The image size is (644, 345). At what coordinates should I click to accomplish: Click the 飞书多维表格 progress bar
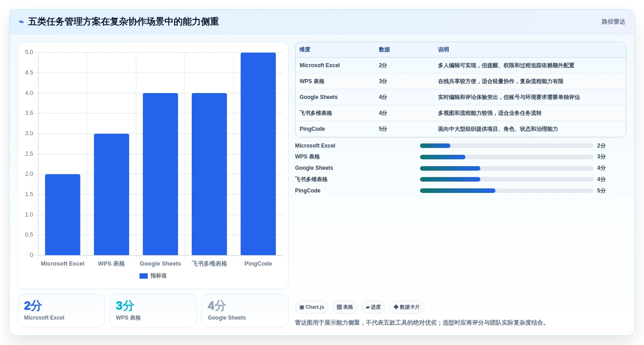tap(507, 179)
